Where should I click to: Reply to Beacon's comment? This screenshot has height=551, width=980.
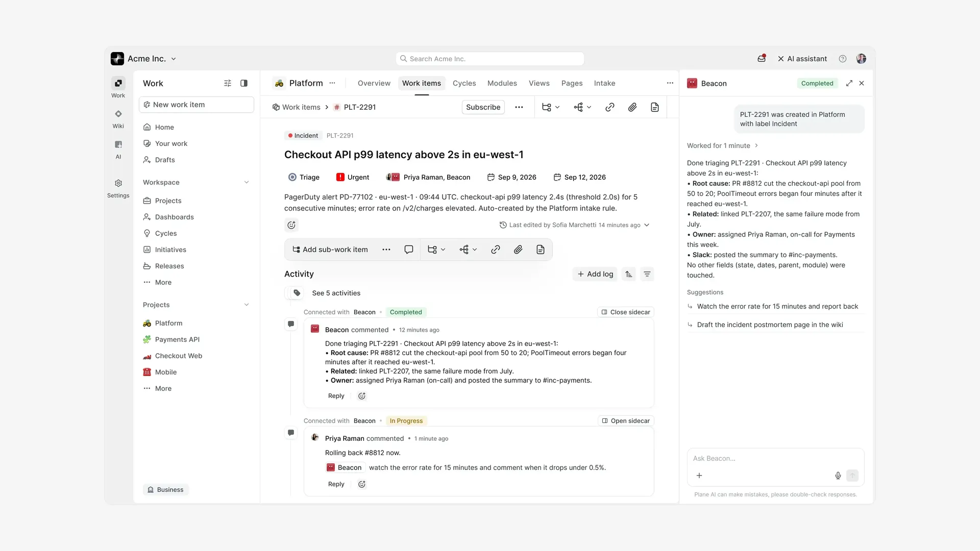pos(336,396)
